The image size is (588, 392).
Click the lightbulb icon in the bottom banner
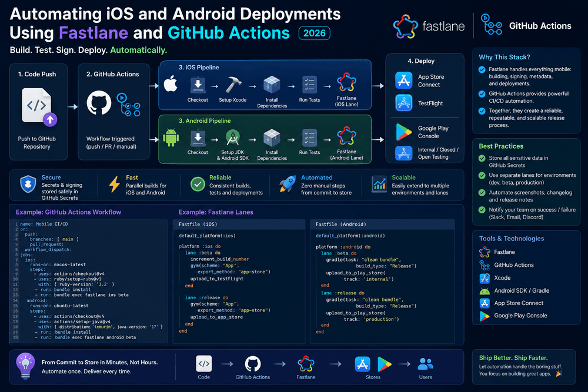click(x=25, y=366)
